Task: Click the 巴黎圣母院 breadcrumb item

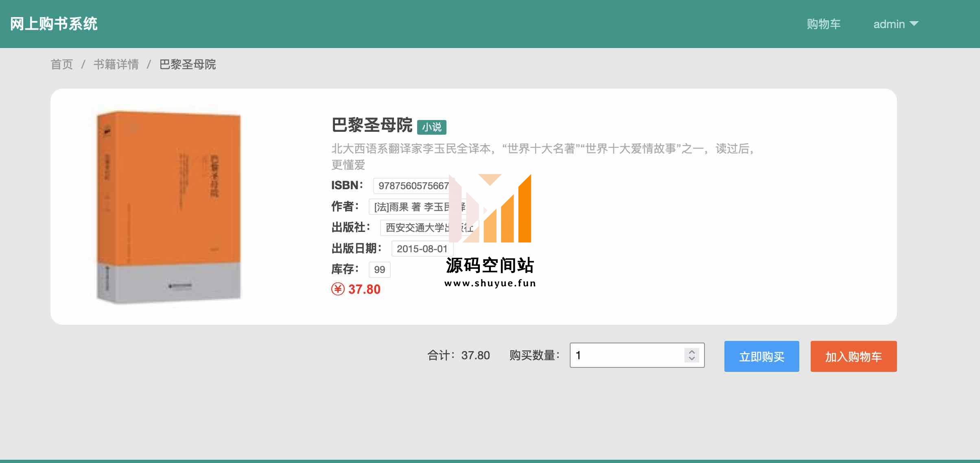Action: tap(188, 64)
